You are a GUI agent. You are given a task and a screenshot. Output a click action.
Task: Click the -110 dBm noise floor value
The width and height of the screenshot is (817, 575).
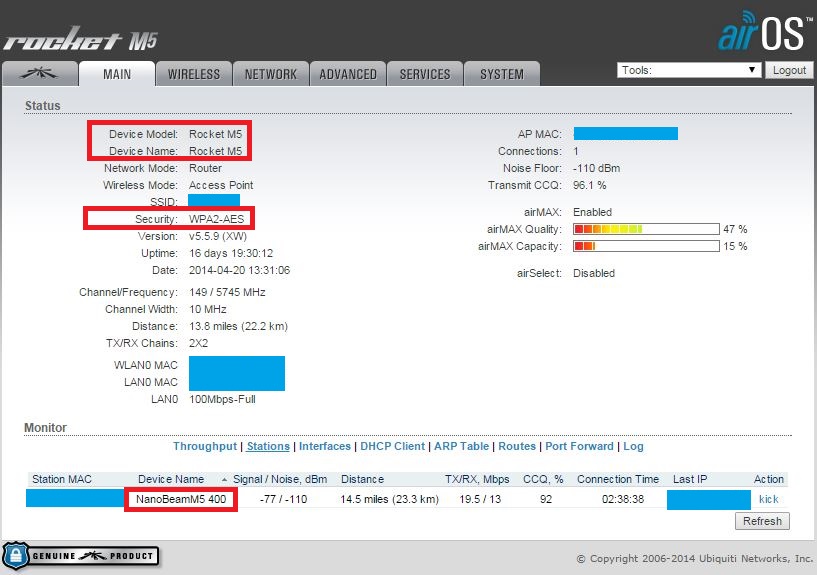tap(597, 168)
